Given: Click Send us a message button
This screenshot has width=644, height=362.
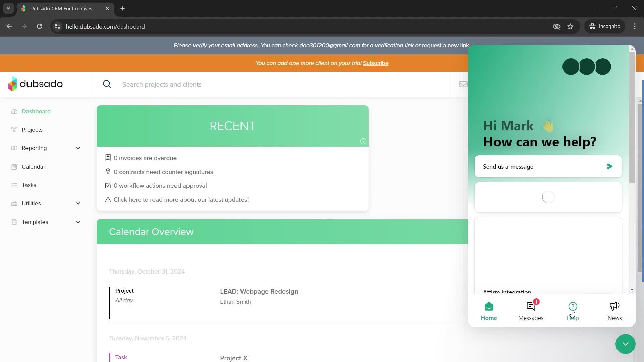Looking at the screenshot, I should 548,166.
